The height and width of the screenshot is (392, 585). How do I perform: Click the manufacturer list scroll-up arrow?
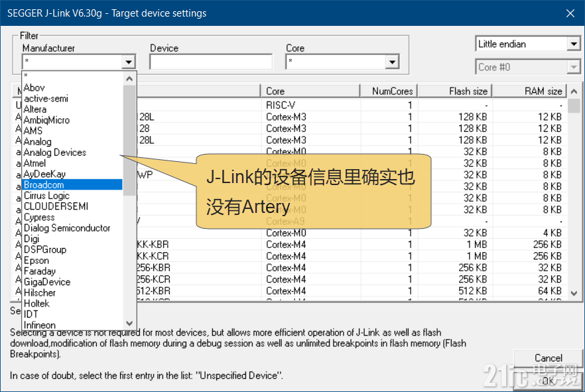(129, 79)
